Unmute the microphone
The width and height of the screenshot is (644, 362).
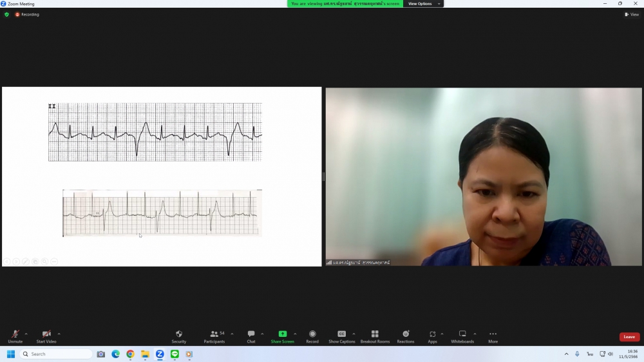pyautogui.click(x=15, y=336)
